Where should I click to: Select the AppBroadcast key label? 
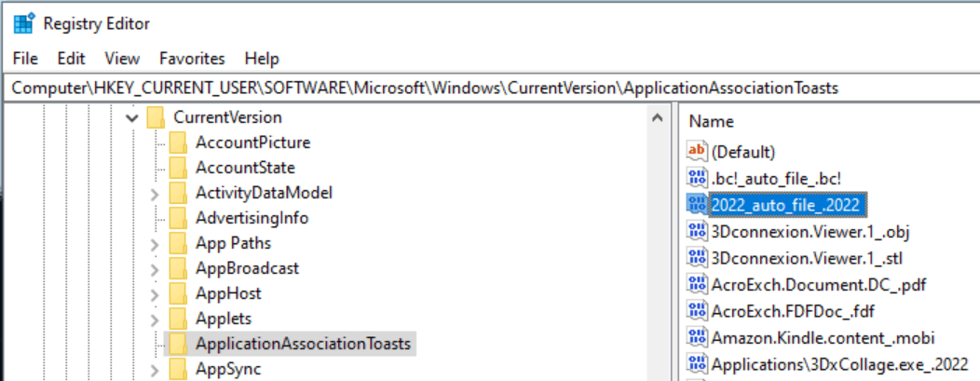[247, 268]
